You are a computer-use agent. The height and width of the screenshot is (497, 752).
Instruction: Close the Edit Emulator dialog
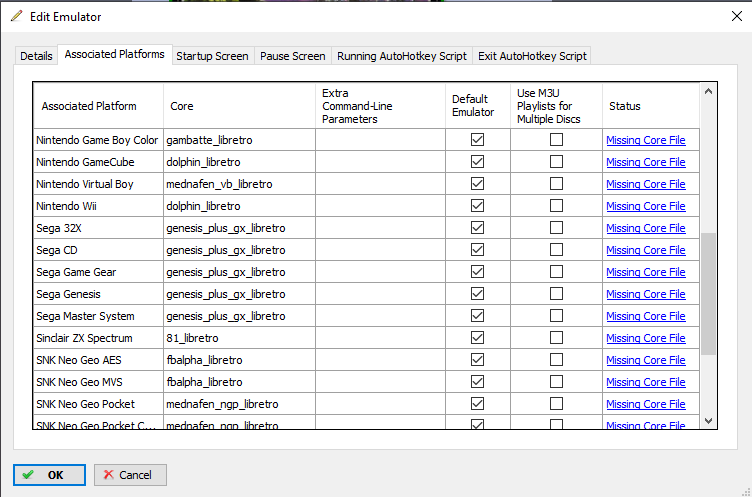737,16
